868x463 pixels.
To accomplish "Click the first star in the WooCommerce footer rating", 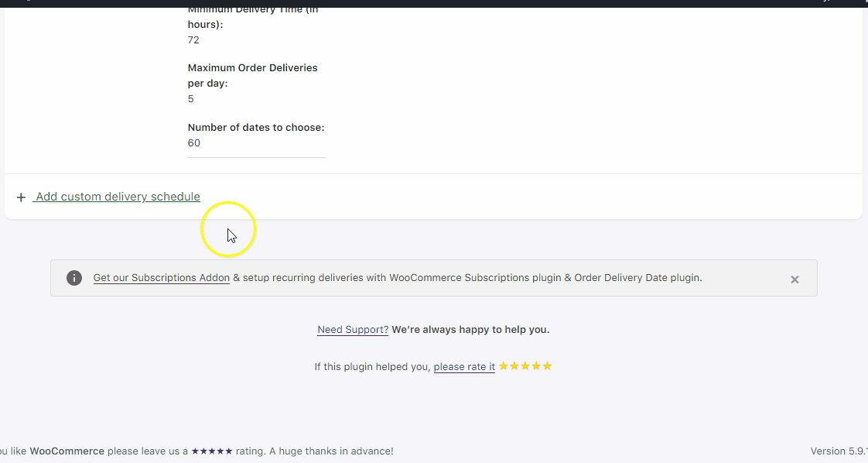I will (195, 451).
